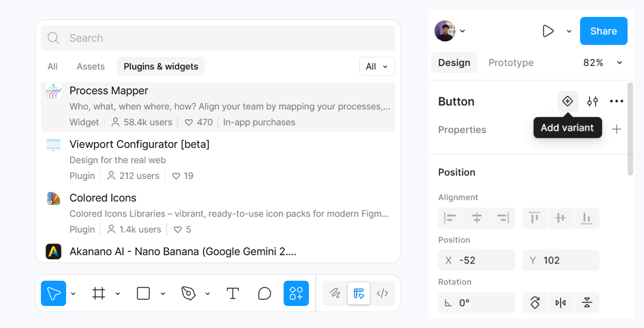
Task: Select the Rectangle shape tool
Action: pyautogui.click(x=143, y=294)
